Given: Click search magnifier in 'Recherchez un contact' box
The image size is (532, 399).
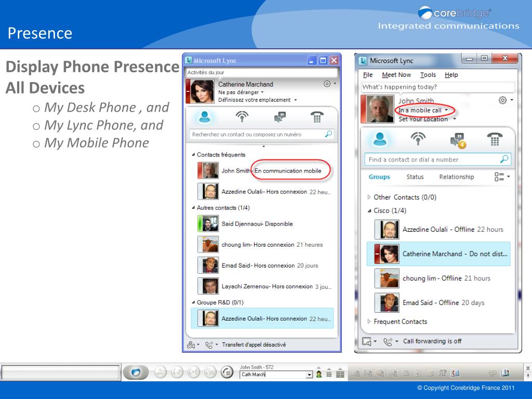Looking at the screenshot, I should (328, 134).
